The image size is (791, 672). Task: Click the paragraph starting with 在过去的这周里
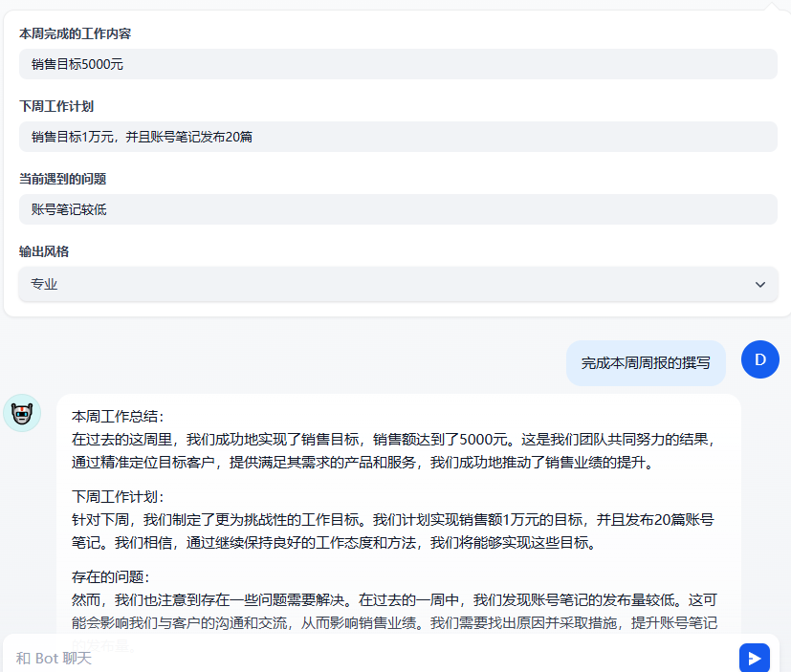[x=393, y=451]
